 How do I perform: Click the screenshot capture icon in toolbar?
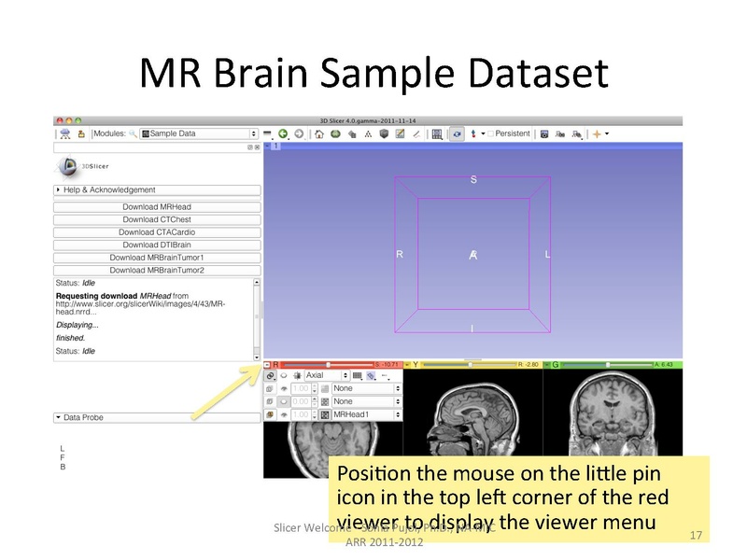click(x=544, y=133)
